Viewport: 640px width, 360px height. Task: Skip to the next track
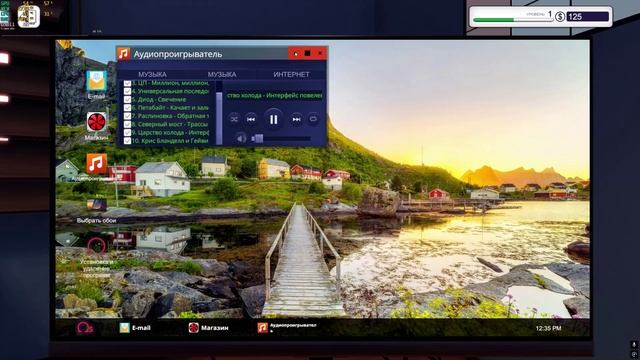296,119
